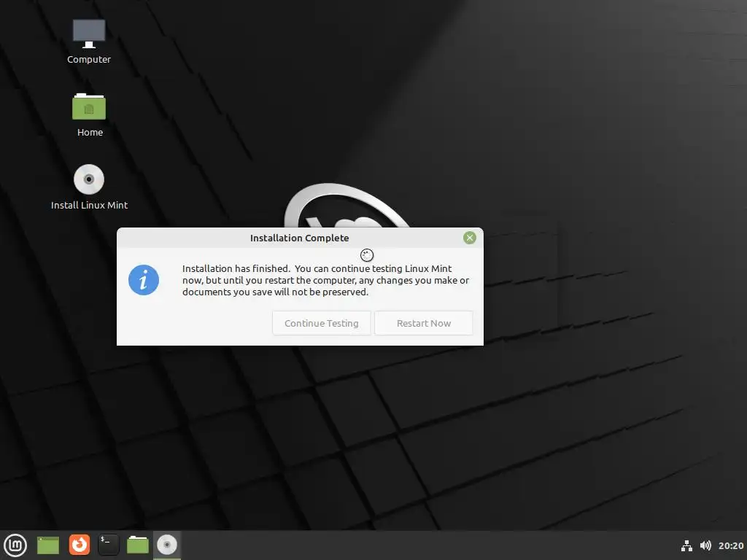
Task: Open the network connection tray icon
Action: [686, 545]
